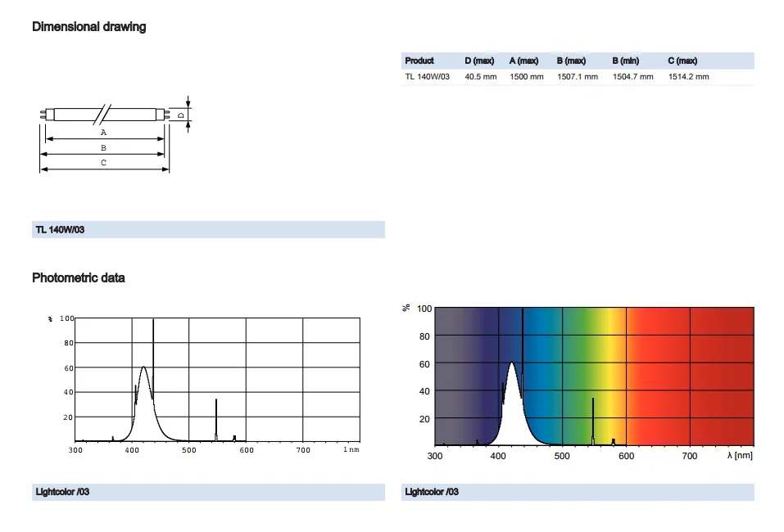Click the colored spectrum chart

[x=578, y=382]
